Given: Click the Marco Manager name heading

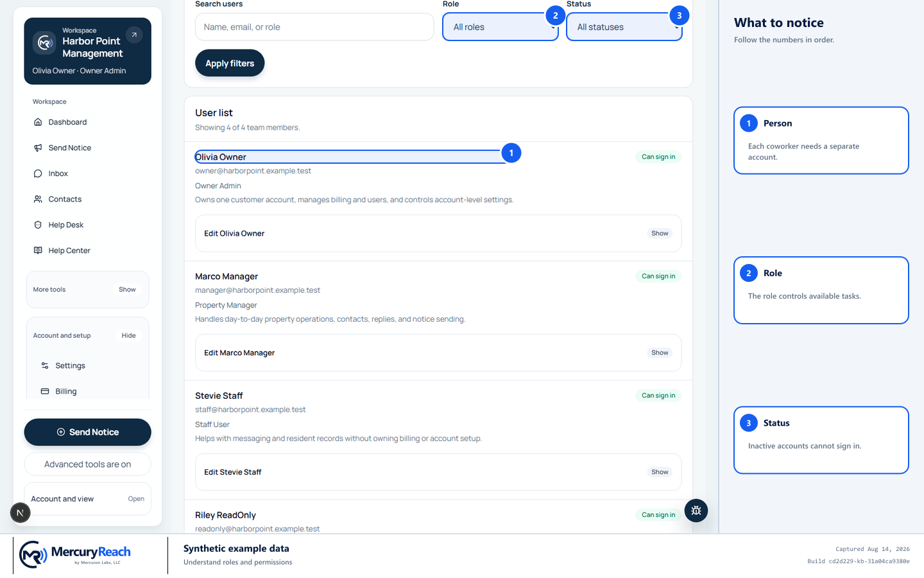Looking at the screenshot, I should tap(227, 276).
